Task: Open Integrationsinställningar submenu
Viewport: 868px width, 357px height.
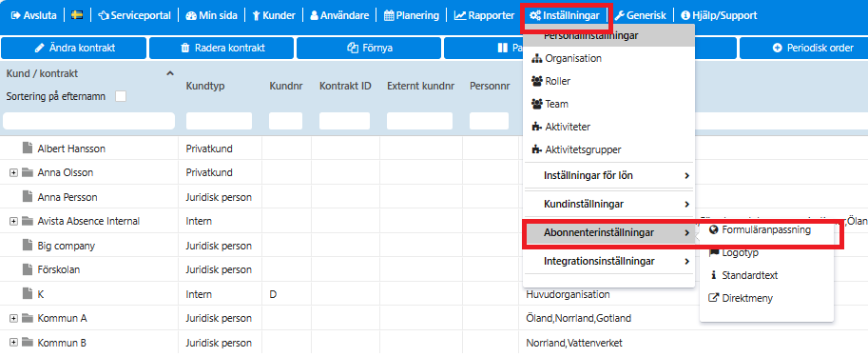Action: point(608,262)
